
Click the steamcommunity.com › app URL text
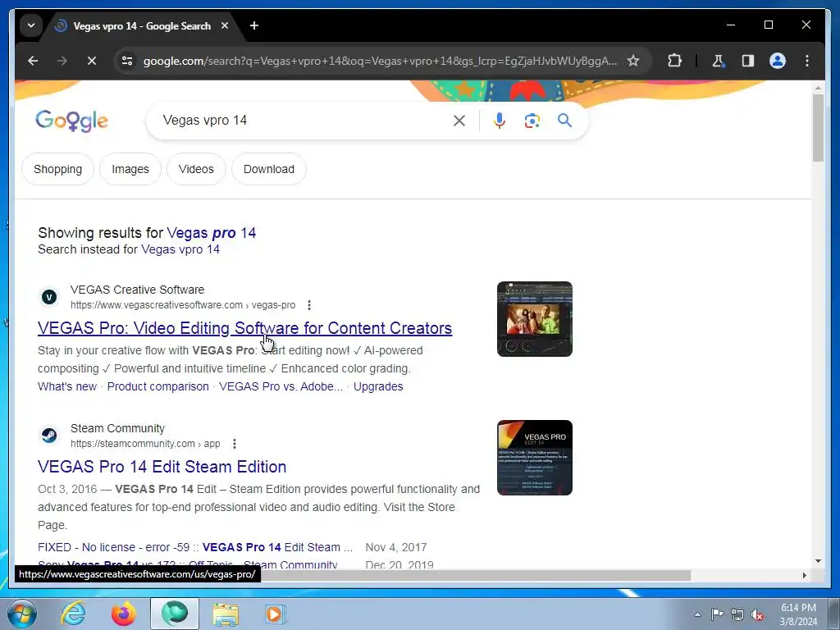(145, 444)
